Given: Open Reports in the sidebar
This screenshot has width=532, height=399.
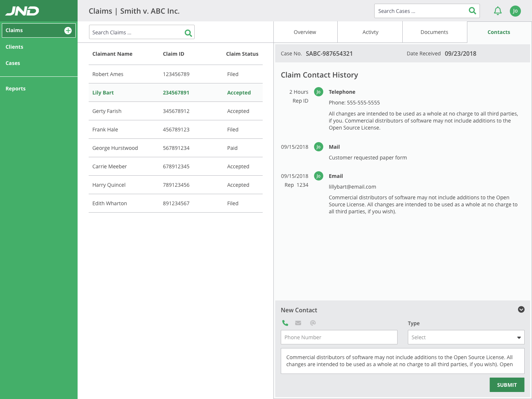Looking at the screenshot, I should coord(16,89).
